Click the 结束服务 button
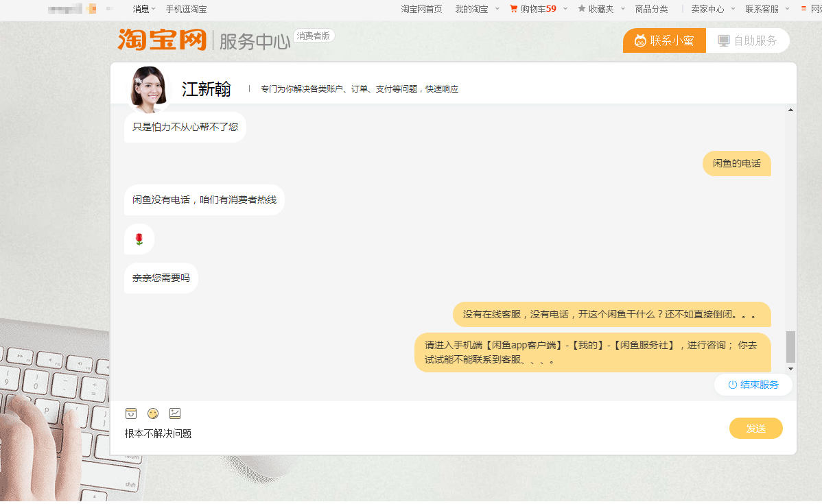Image resolution: width=822 pixels, height=504 pixels. (x=753, y=385)
